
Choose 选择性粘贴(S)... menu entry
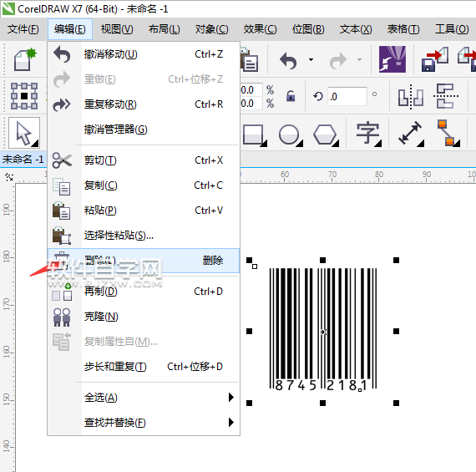click(144, 236)
